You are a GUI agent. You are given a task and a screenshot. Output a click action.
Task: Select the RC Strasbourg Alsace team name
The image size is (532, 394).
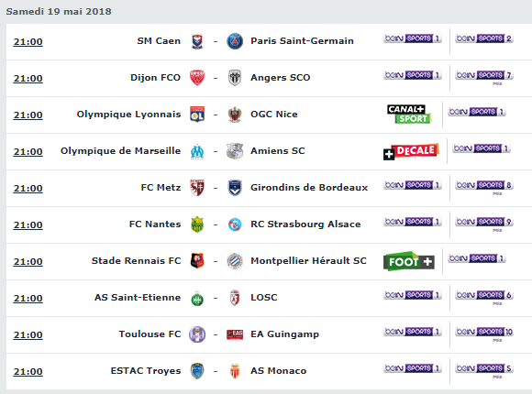305,224
